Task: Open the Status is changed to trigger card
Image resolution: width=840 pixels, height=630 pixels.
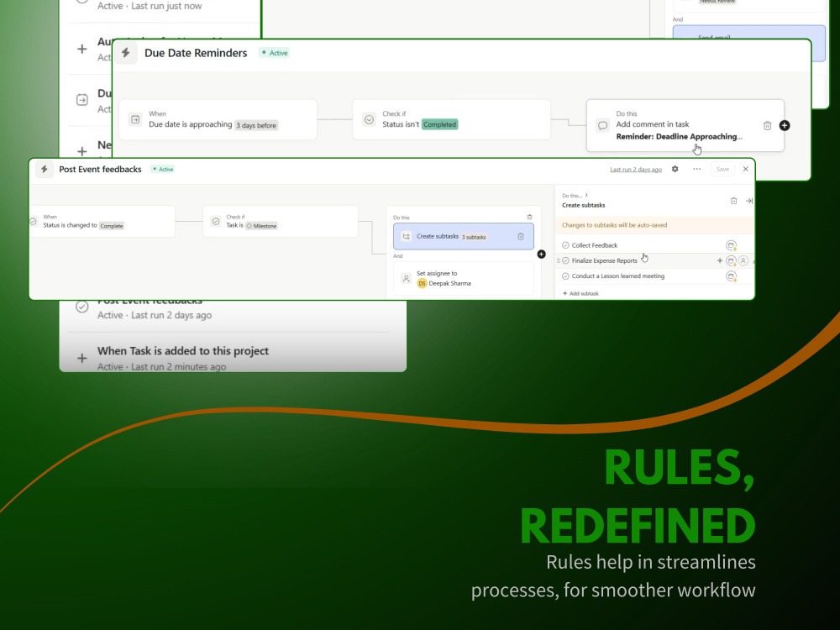Action: [x=102, y=221]
